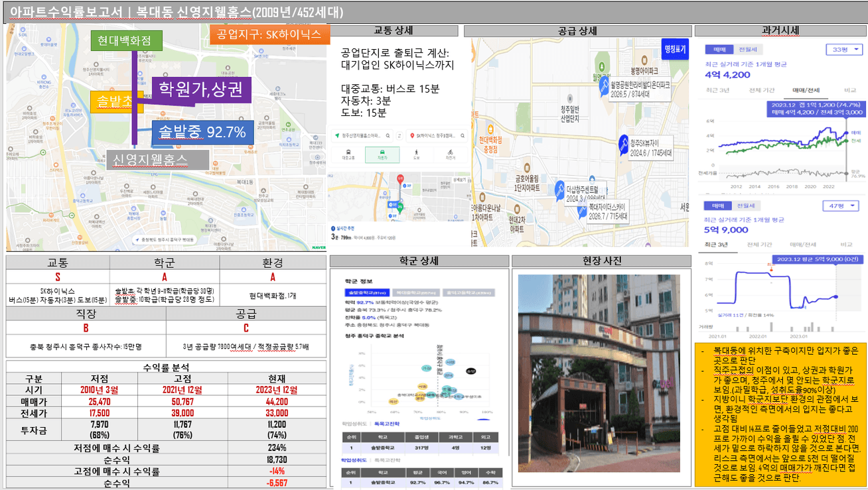Click the 상세보기 button on the route map
868x490 pixels.
(459, 180)
